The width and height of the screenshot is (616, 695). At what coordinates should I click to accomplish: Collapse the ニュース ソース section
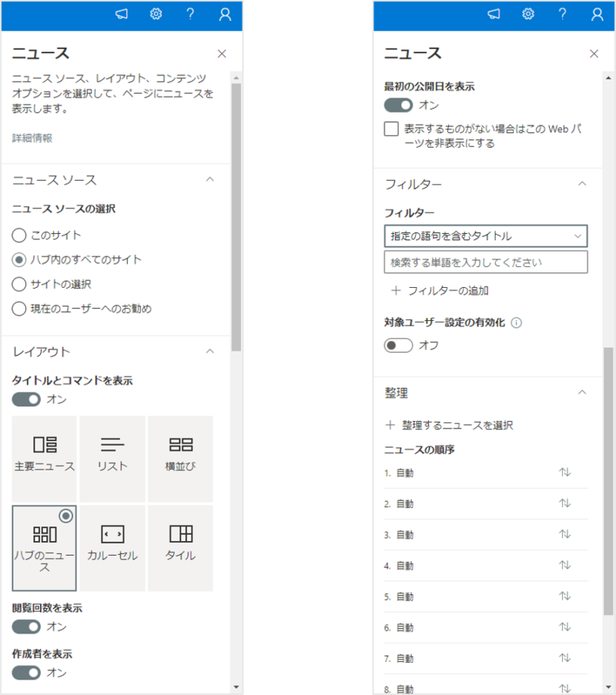pos(209,179)
